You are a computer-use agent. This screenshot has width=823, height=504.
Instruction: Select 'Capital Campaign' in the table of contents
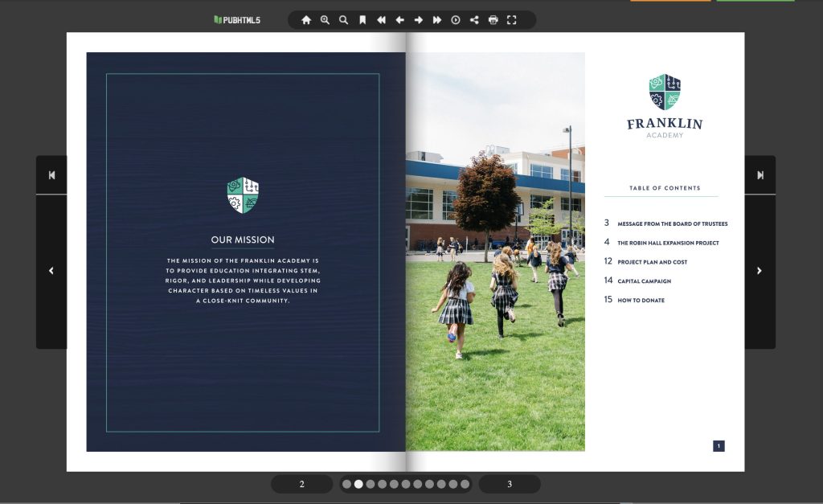pyautogui.click(x=645, y=281)
